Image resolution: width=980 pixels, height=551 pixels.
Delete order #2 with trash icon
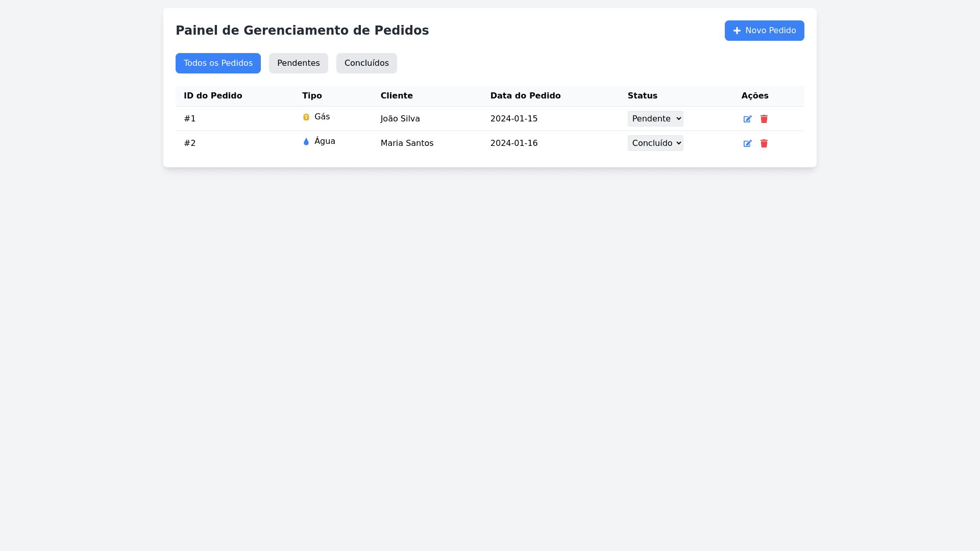click(764, 143)
